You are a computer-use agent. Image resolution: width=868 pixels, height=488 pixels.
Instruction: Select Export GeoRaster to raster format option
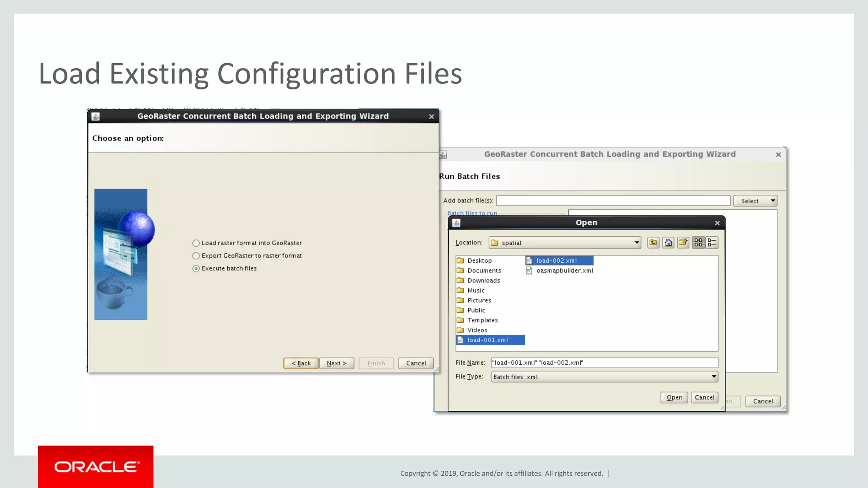click(x=247, y=256)
